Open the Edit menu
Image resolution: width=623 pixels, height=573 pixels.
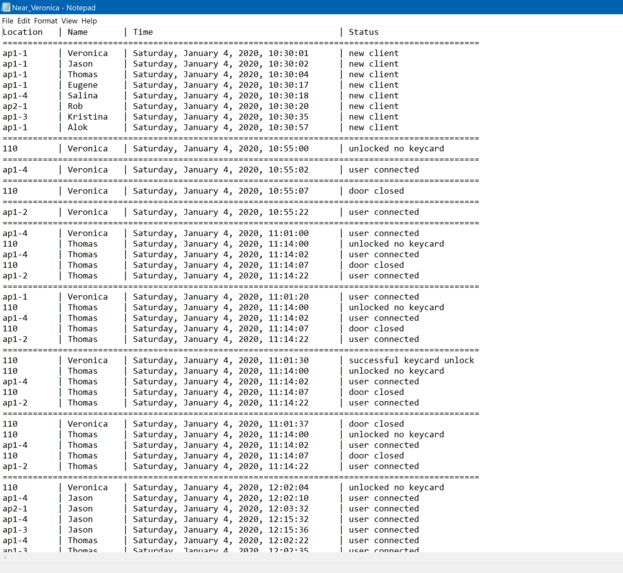(x=23, y=21)
